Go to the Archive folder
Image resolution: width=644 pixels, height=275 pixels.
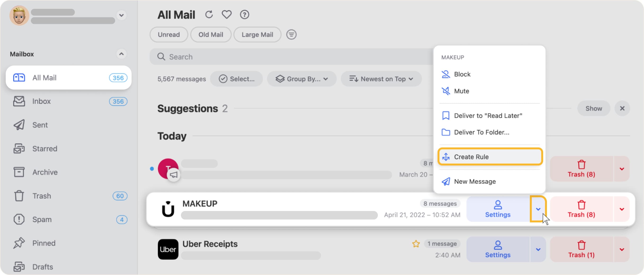[45, 172]
